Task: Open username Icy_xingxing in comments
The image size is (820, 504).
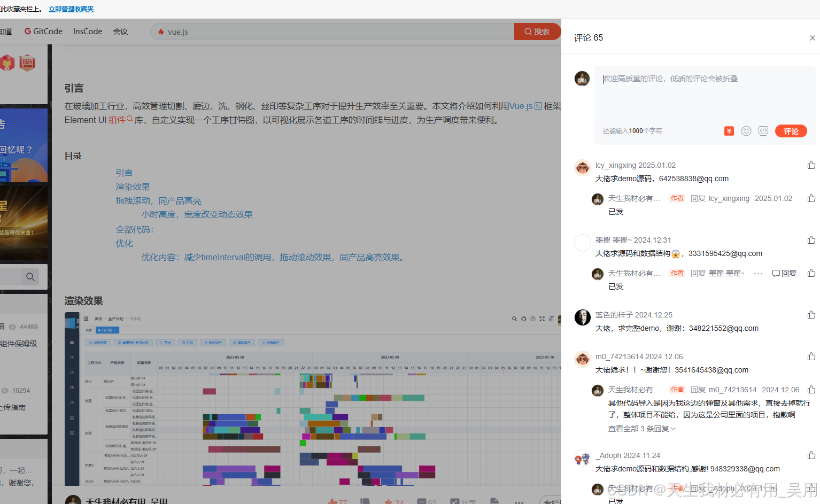Action: point(616,165)
